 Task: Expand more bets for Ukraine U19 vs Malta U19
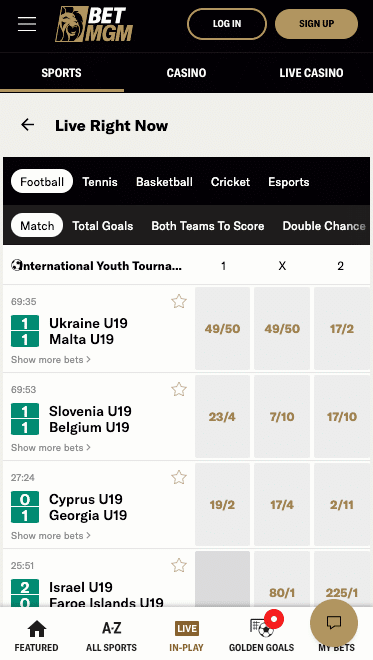(x=51, y=359)
